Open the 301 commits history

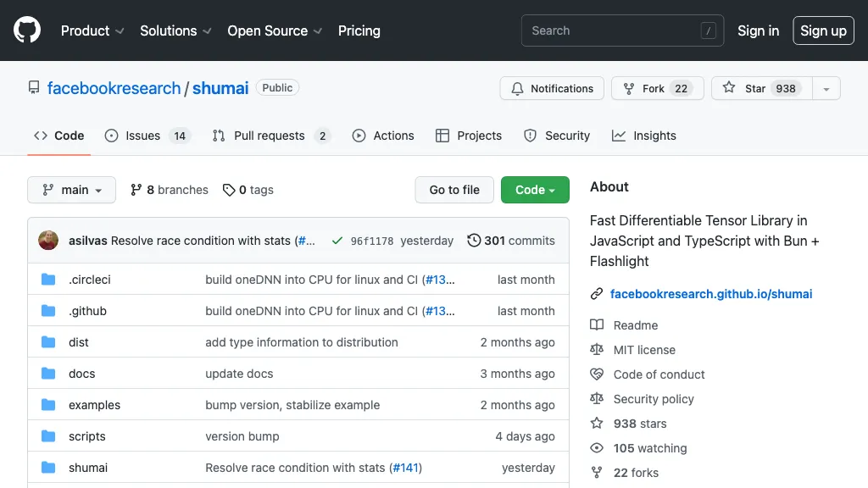click(x=511, y=241)
